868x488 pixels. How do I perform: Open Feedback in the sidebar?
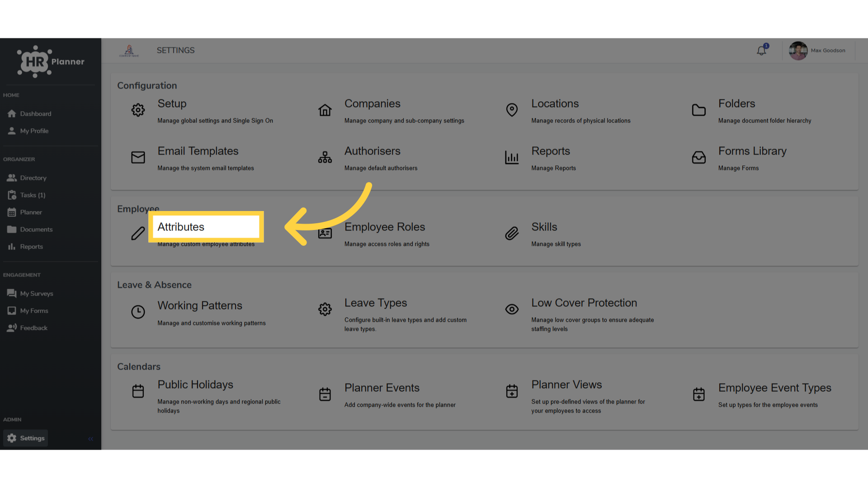click(x=27, y=328)
